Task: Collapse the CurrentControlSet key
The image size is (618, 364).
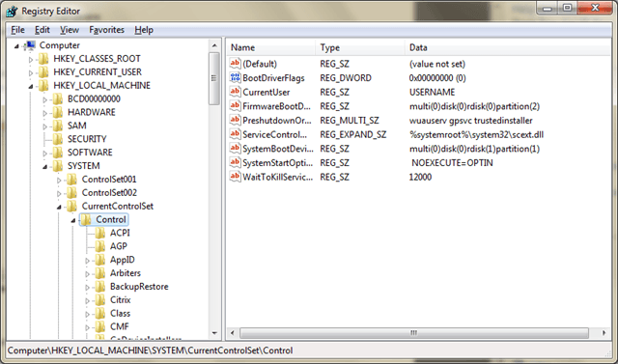Action: pyautogui.click(x=59, y=207)
